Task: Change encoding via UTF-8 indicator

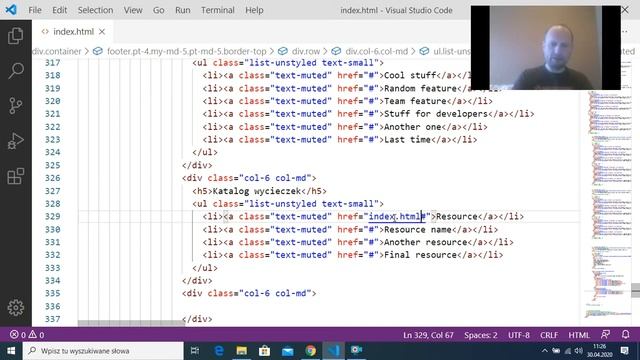Action: [x=519, y=335]
